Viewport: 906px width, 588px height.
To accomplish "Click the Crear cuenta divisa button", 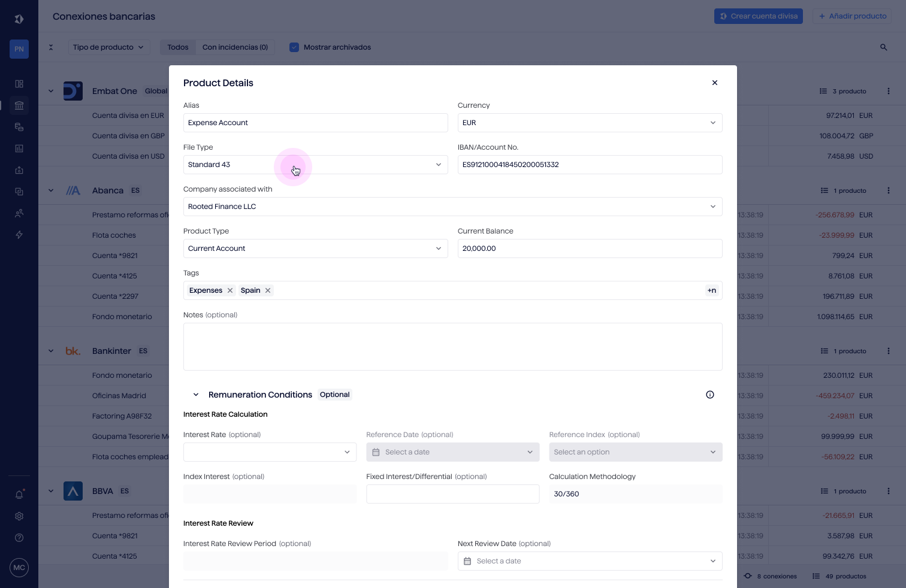I will (x=758, y=16).
